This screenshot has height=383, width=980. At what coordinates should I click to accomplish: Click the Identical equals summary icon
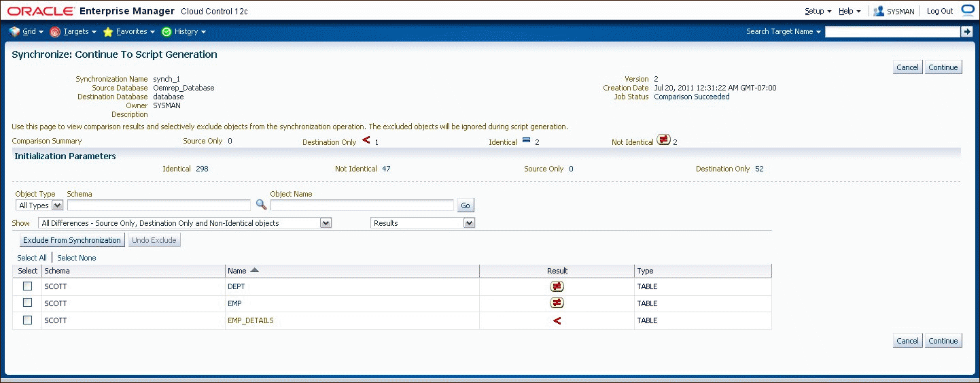(526, 141)
